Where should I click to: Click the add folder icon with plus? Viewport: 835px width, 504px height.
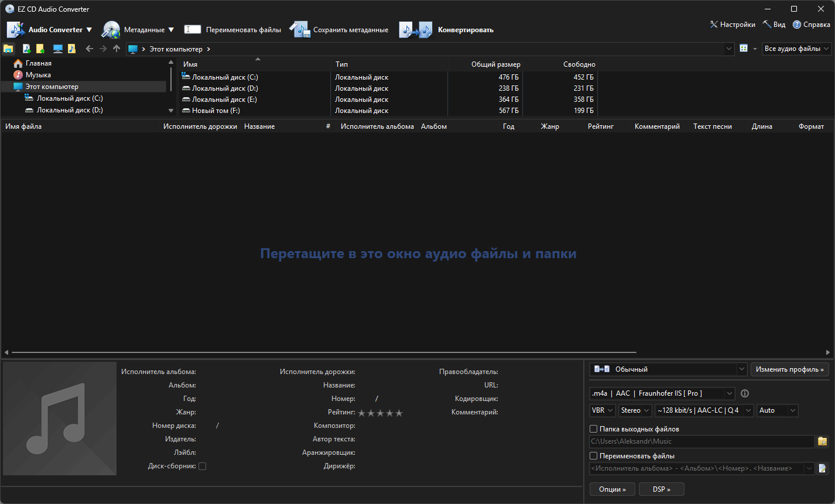tap(40, 49)
